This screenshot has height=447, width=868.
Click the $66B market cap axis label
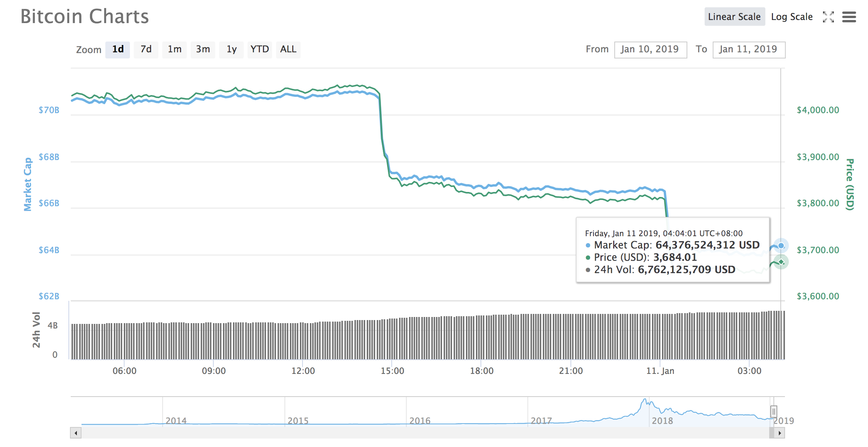click(x=49, y=203)
